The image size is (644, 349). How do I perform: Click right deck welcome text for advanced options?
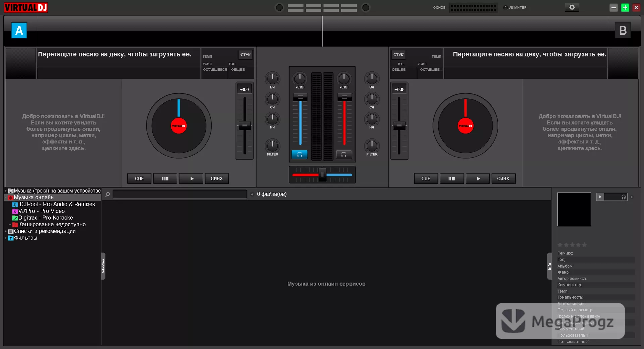(x=580, y=132)
